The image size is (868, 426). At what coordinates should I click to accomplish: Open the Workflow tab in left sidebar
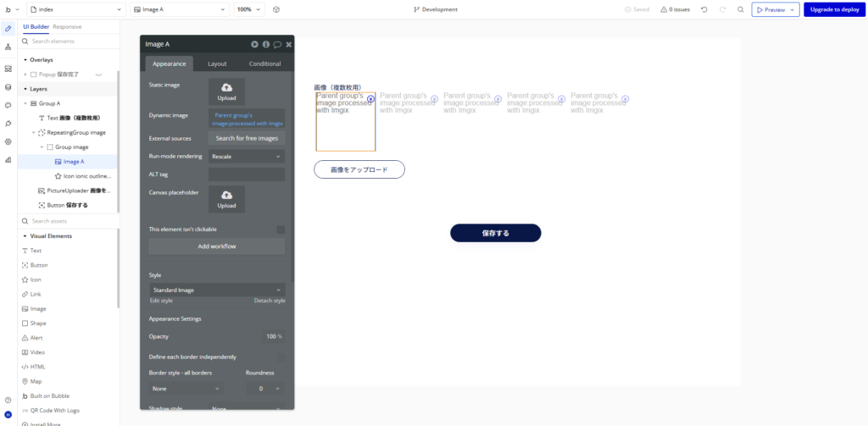[8, 47]
